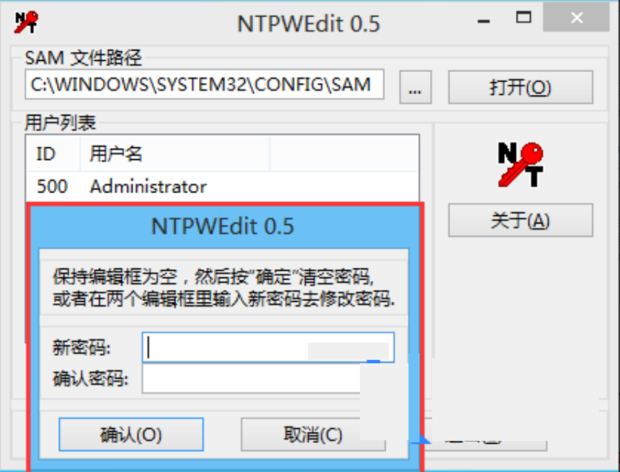Minimize the NTPWEdit window
The width and height of the screenshot is (620, 472).
(484, 21)
